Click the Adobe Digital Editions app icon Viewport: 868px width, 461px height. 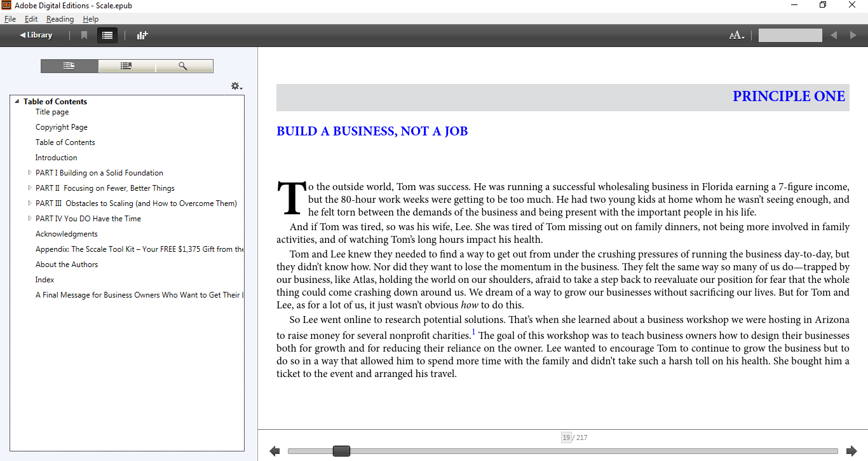(x=6, y=5)
